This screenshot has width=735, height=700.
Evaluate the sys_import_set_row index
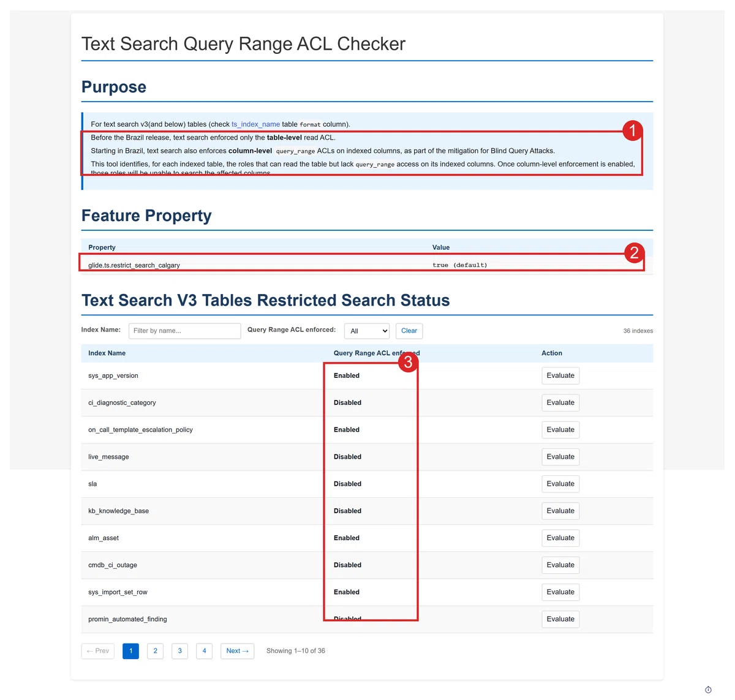[x=560, y=592]
